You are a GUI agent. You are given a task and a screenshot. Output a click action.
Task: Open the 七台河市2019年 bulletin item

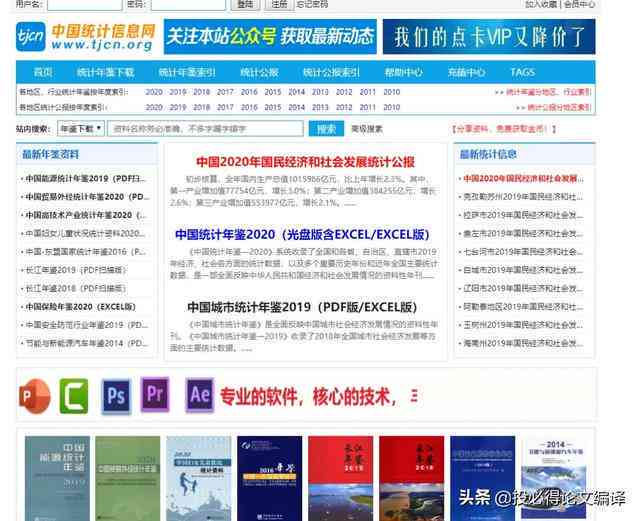522,252
